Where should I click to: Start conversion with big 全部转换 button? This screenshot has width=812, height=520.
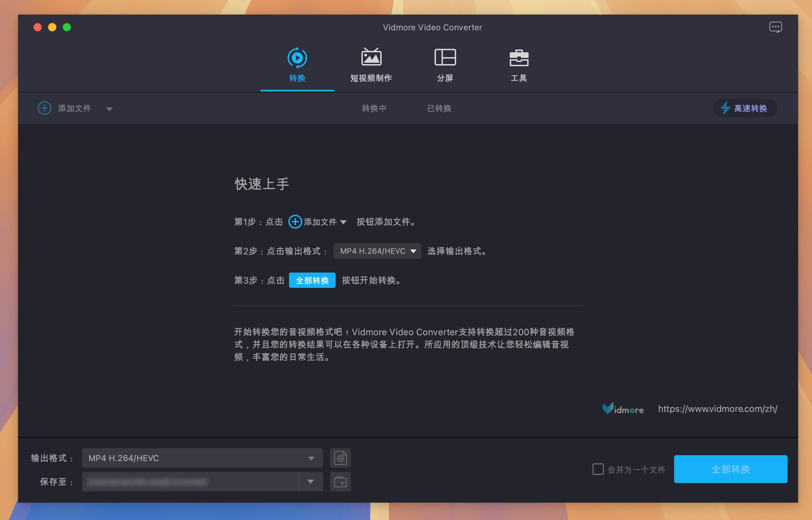tap(731, 469)
